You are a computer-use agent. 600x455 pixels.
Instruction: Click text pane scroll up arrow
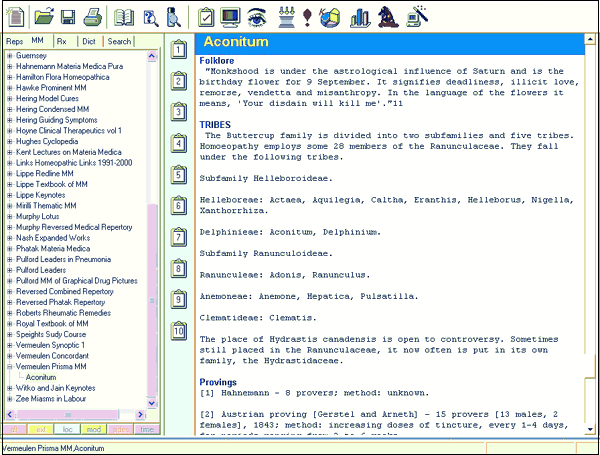[x=590, y=39]
